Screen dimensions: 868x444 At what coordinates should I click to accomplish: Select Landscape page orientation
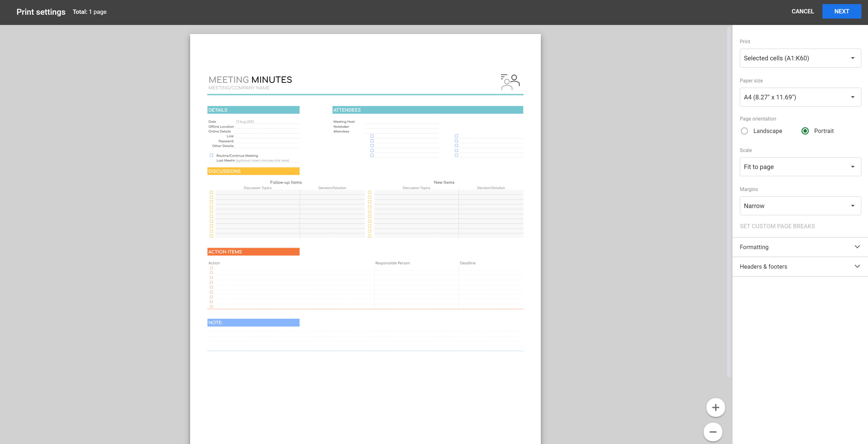[744, 131]
